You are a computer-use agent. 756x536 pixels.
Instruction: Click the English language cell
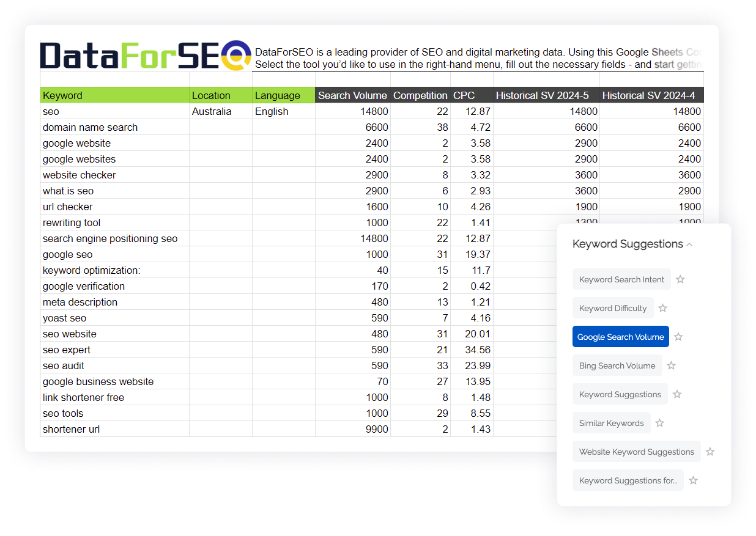pos(284,111)
